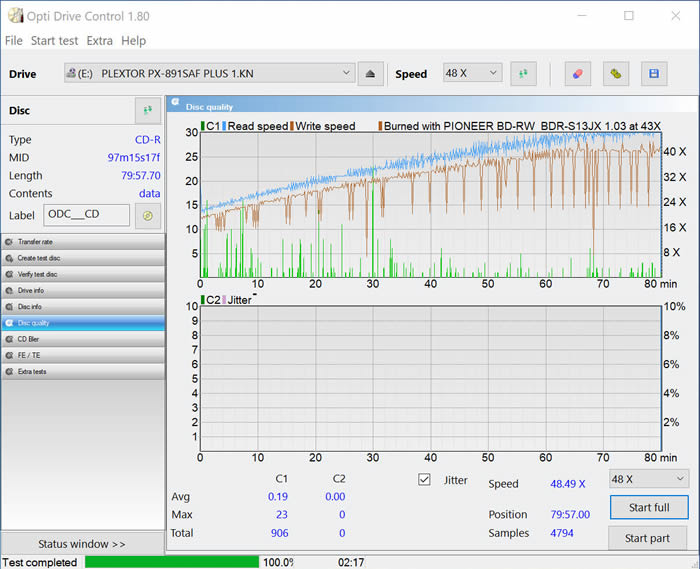This screenshot has width=700, height=569.
Task: Toggle the Jitter checkbox
Action: click(x=424, y=480)
